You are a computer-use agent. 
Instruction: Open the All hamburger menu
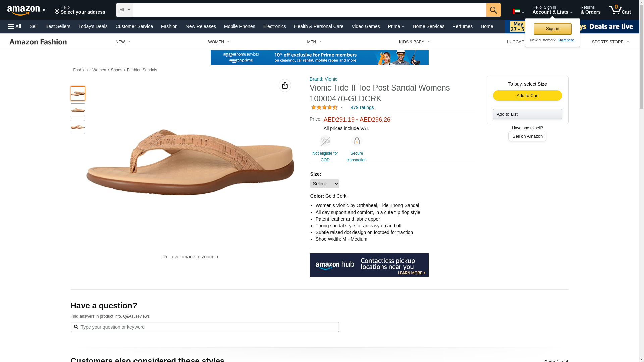tap(15, 26)
